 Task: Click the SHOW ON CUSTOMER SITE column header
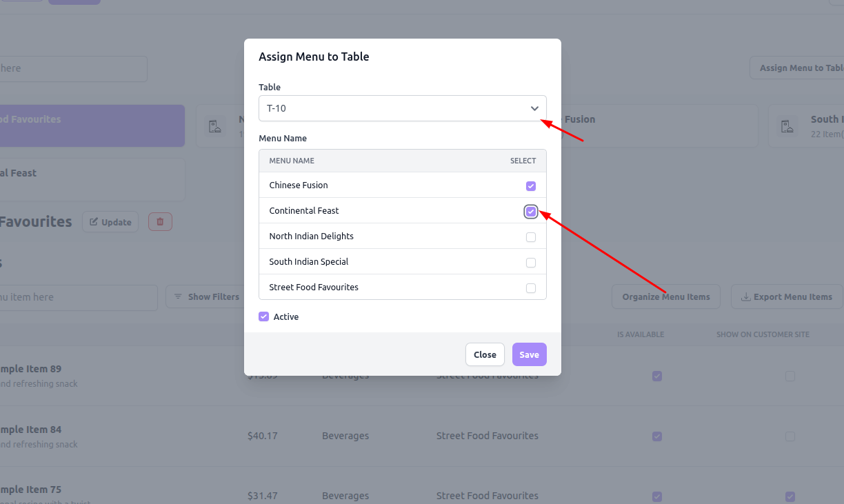[763, 334]
